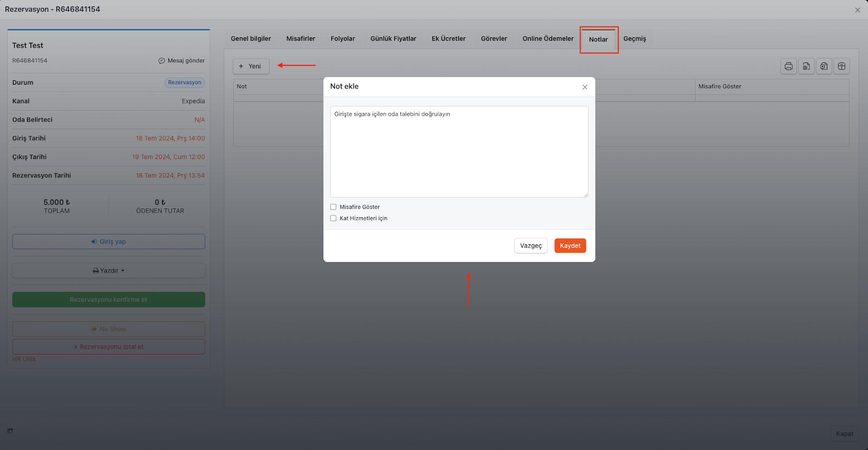The image size is (868, 450).
Task: Click Vazgeç to cancel the note
Action: [x=531, y=246]
